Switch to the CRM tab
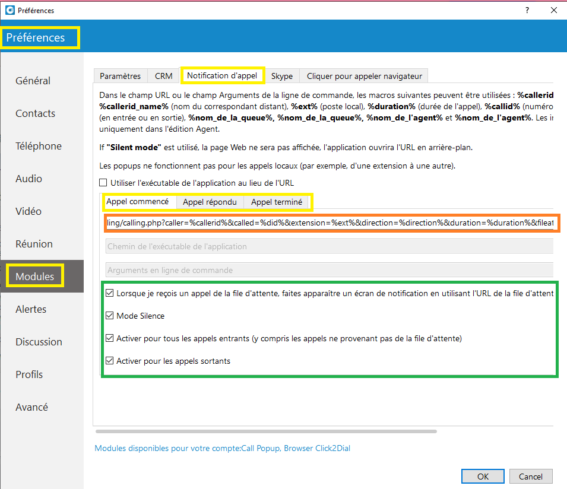This screenshot has width=567, height=489. point(163,76)
